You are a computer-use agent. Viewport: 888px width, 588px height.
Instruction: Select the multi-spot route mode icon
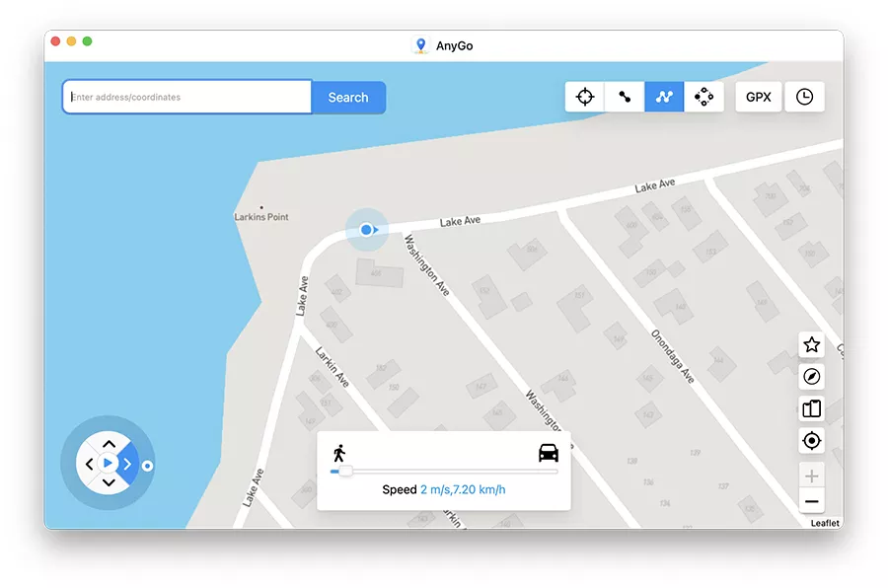[x=664, y=97]
